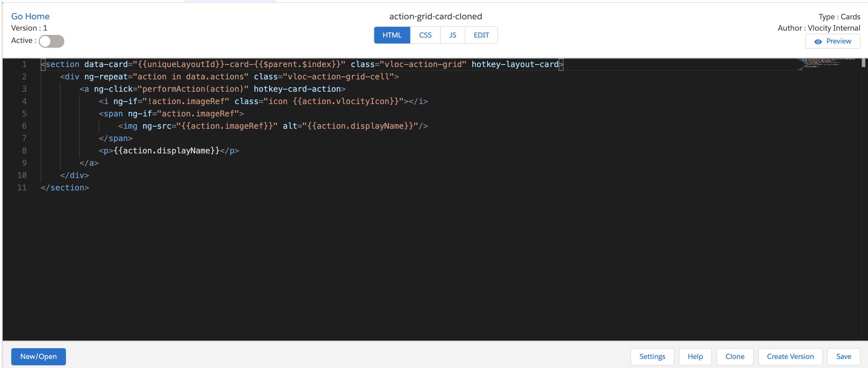The width and height of the screenshot is (868, 368).
Task: Toggle the Active switch
Action: 51,41
